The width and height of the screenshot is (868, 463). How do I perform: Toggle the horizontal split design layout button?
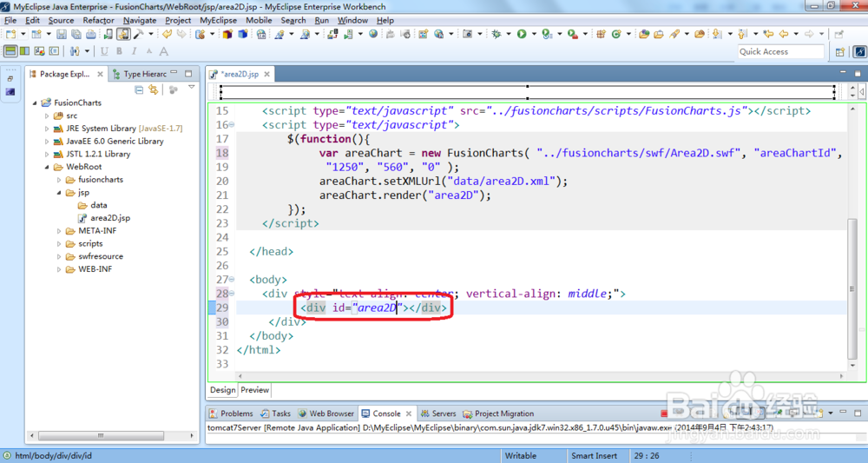[10, 51]
